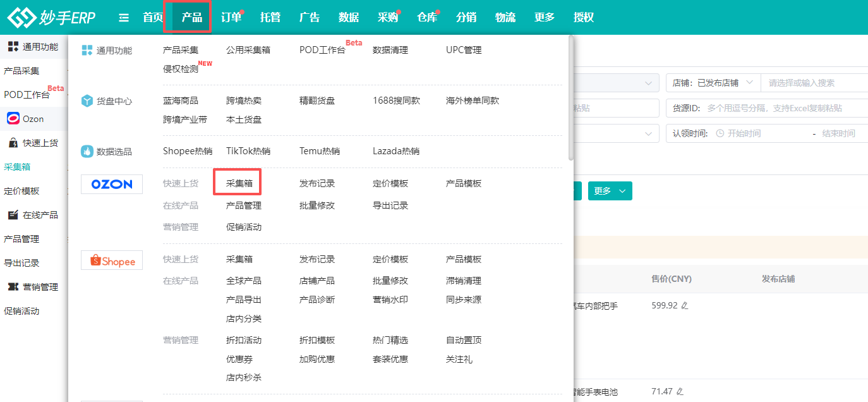Click the 货源ID input field
Screen dimensions: 868x402
coord(783,108)
